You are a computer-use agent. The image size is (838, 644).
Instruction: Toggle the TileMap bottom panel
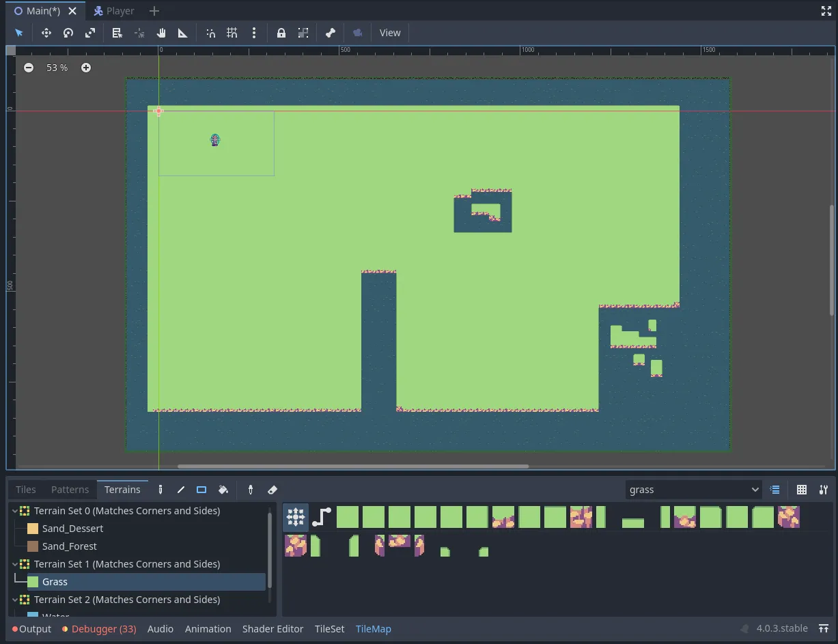click(373, 629)
